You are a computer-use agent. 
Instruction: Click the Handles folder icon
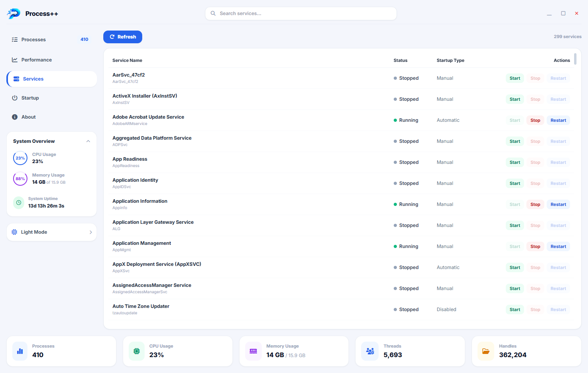(x=486, y=351)
